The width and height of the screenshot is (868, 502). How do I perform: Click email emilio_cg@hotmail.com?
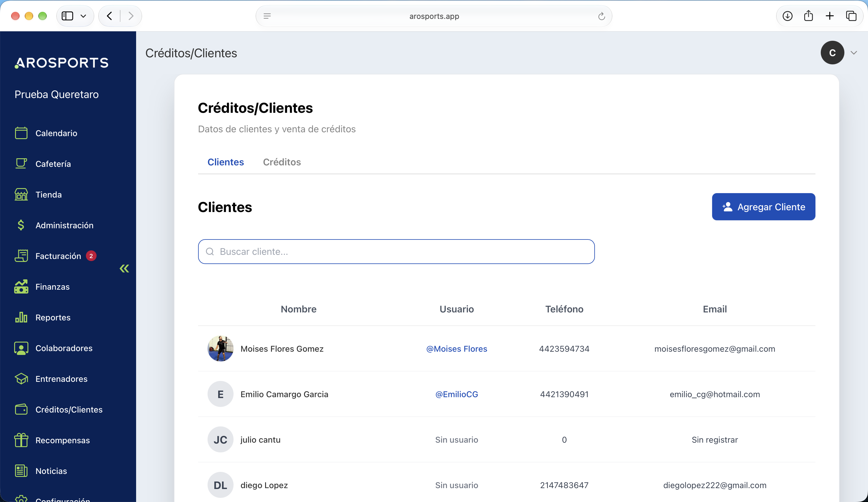tap(715, 394)
